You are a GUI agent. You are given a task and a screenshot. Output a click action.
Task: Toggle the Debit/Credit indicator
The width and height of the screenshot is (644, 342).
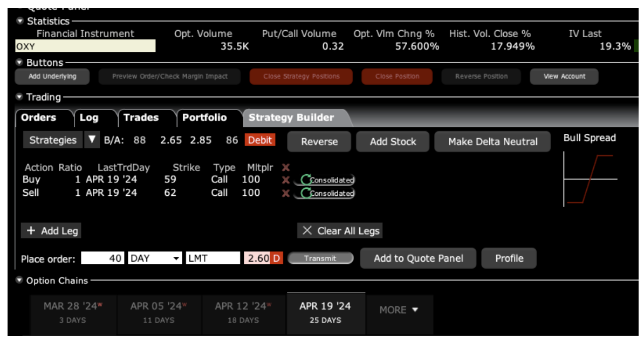(x=259, y=140)
